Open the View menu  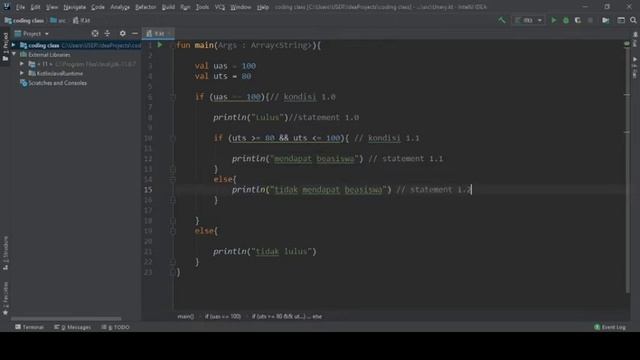pos(52,7)
